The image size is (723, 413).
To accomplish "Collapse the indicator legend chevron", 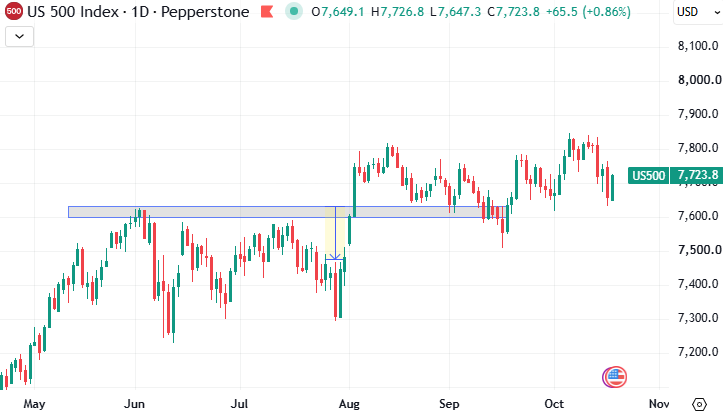I will [x=19, y=36].
